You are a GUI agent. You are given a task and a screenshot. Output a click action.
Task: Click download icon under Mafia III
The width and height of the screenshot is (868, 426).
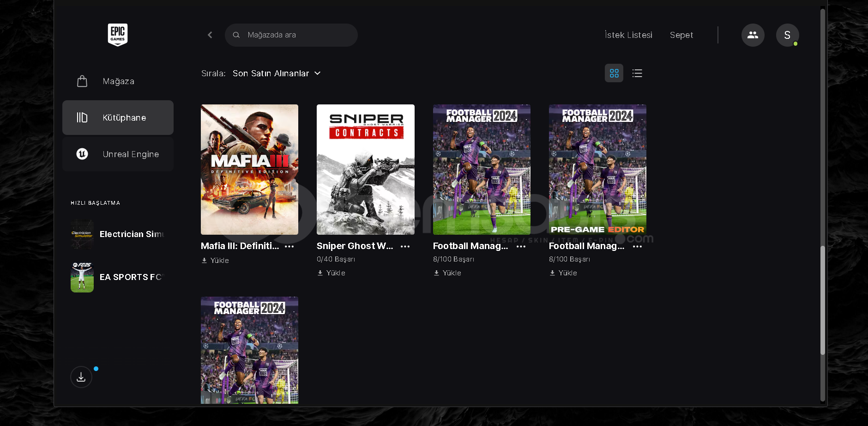(x=204, y=261)
